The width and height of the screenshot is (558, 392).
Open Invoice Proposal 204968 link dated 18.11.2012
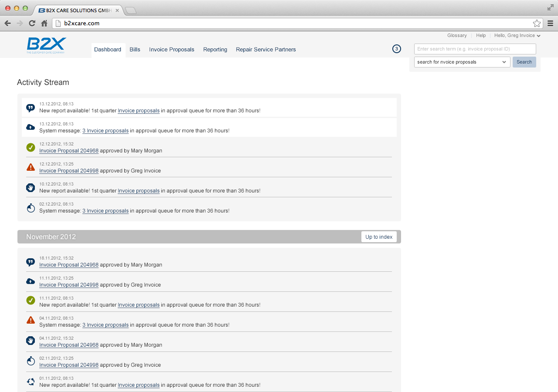pyautogui.click(x=69, y=265)
